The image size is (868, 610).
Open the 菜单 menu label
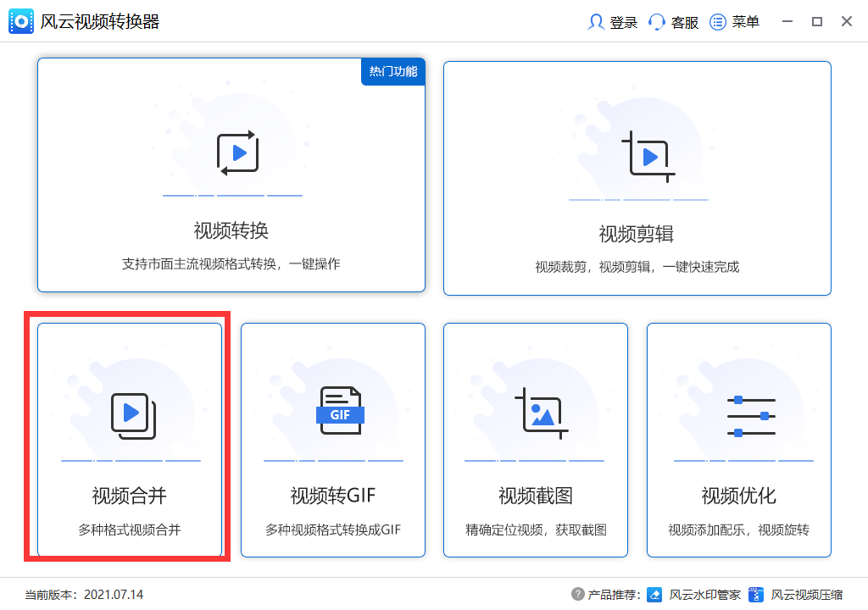745,22
